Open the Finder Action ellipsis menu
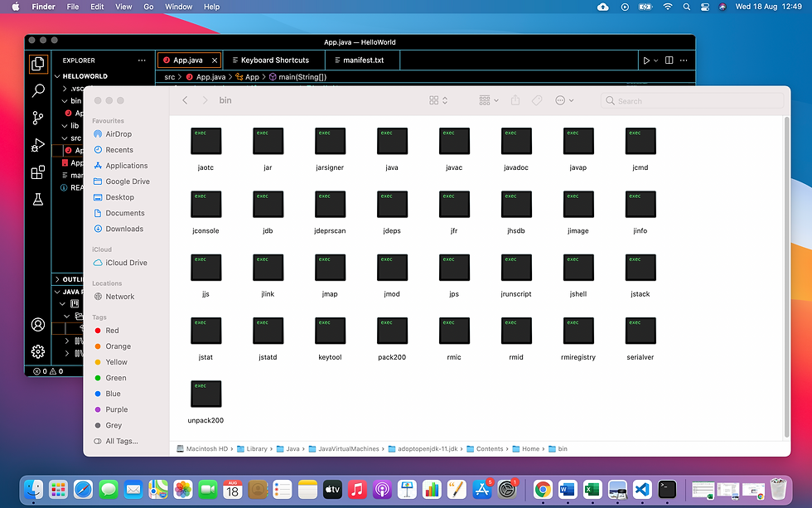The width and height of the screenshot is (812, 508). pos(564,100)
